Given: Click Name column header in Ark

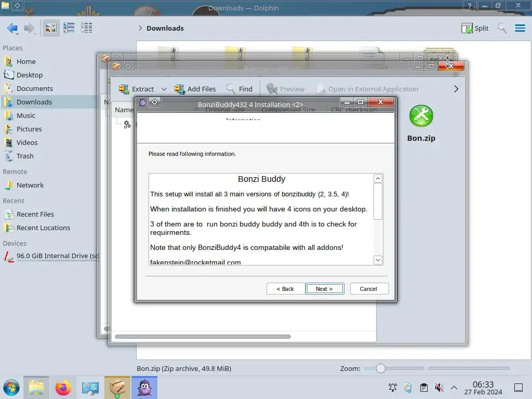Looking at the screenshot, I should tap(124, 110).
